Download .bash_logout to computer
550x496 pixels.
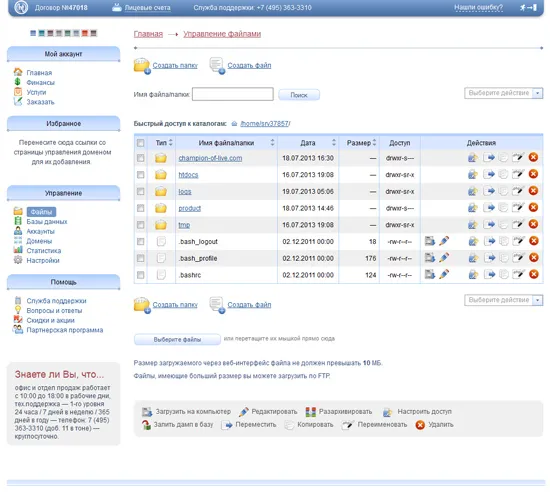(x=430, y=241)
